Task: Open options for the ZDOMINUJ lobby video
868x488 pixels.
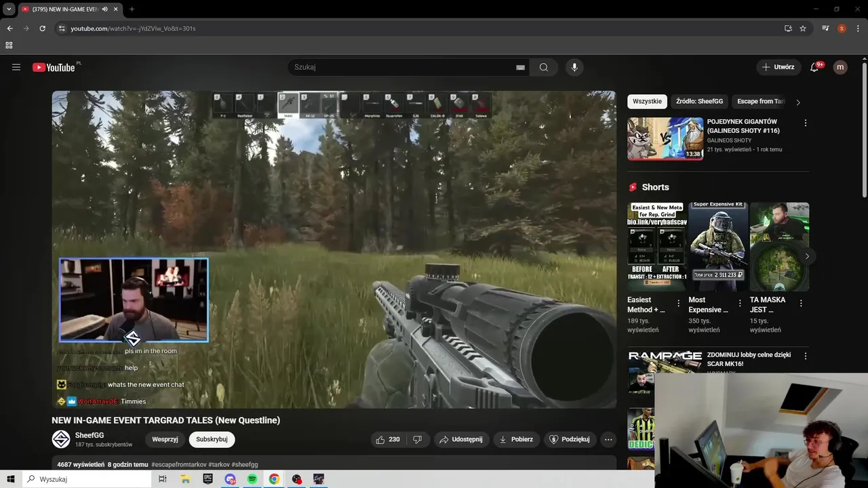Action: 806,356
